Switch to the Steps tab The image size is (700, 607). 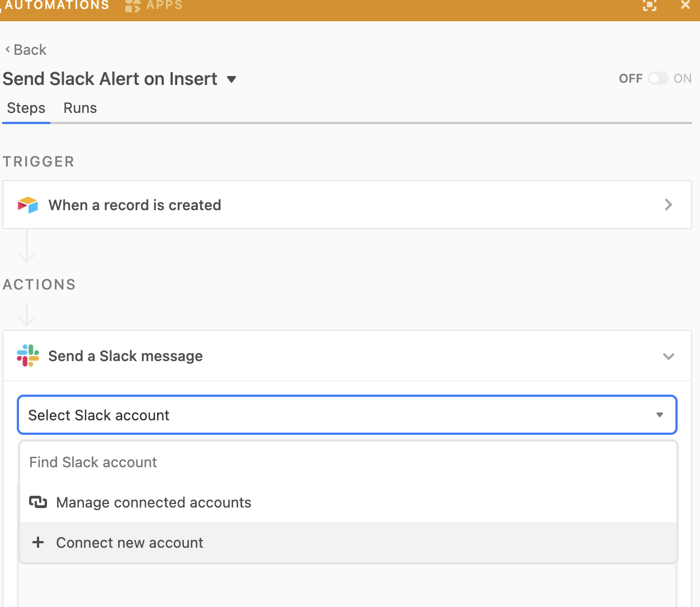click(26, 108)
